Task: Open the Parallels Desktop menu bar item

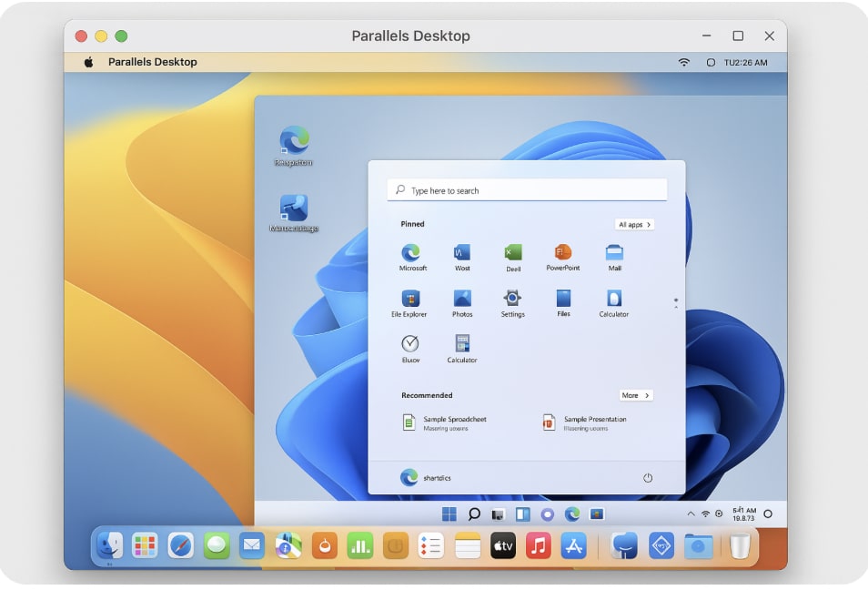Action: tap(152, 61)
